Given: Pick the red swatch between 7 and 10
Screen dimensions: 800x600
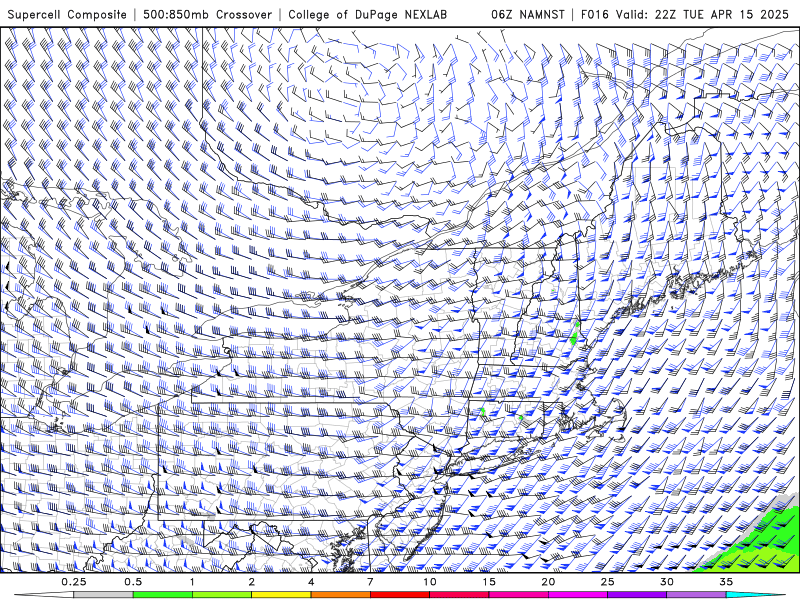Looking at the screenshot, I should pyautogui.click(x=400, y=595).
